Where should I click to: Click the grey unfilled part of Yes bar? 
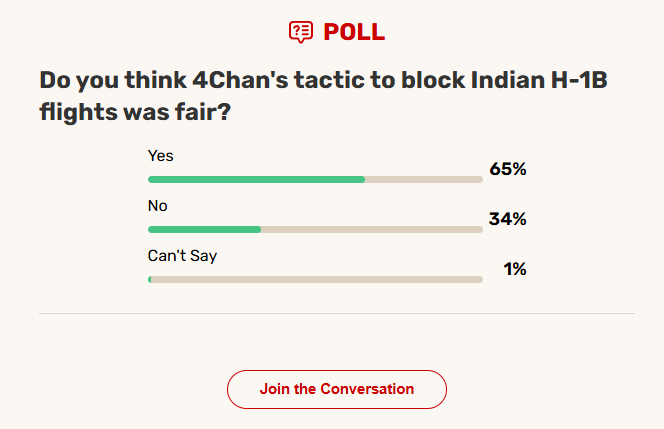(424, 180)
